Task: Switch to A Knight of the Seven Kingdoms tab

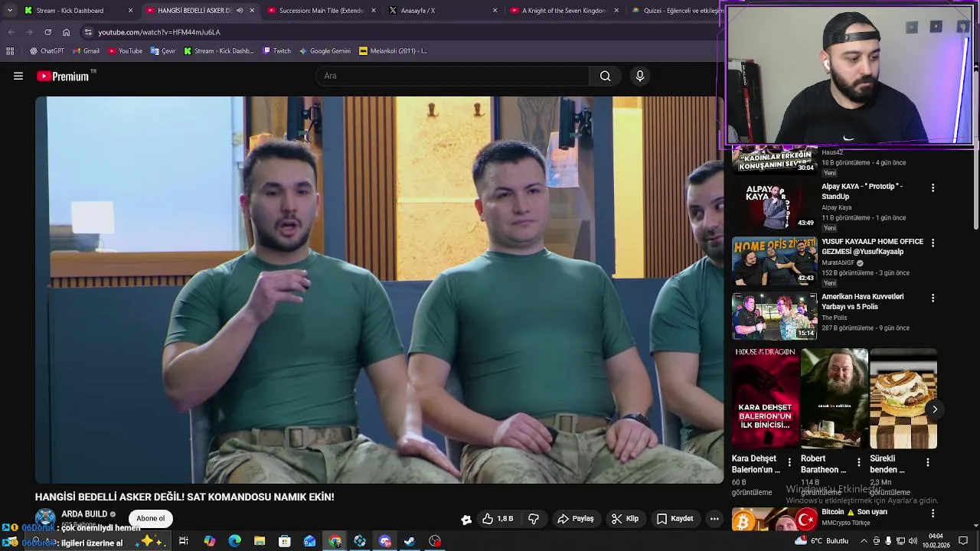Action: click(x=563, y=11)
